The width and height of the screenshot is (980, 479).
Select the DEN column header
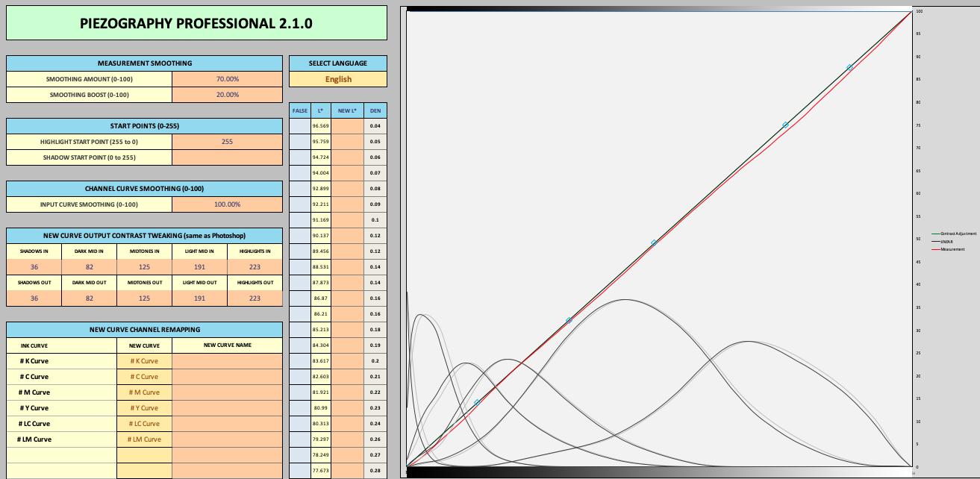[x=375, y=110]
